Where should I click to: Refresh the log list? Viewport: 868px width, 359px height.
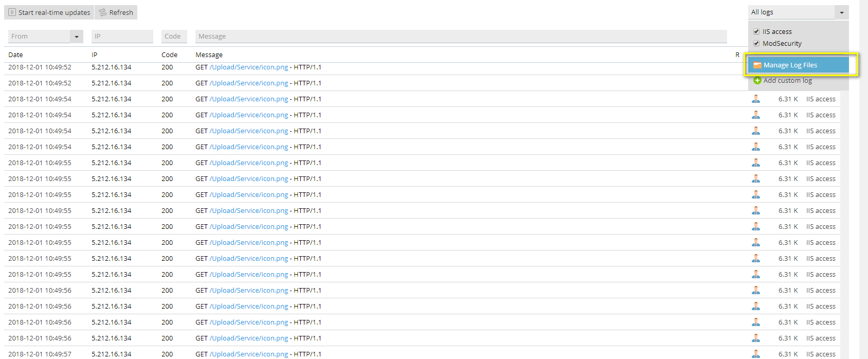[116, 12]
